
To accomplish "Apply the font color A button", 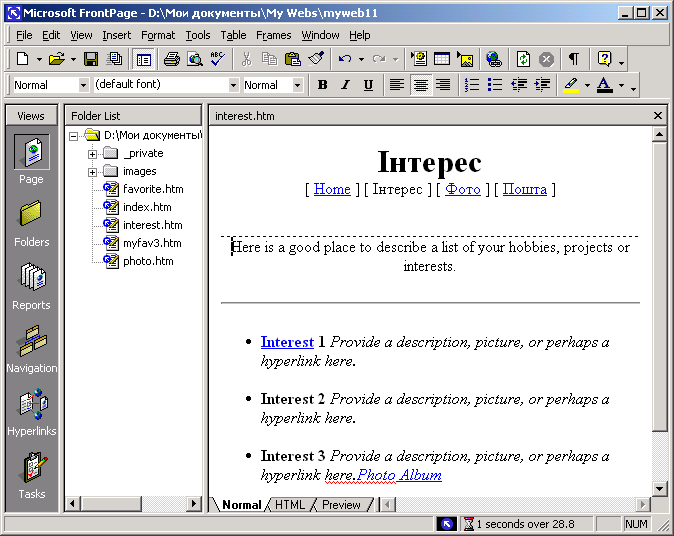I will pos(604,85).
